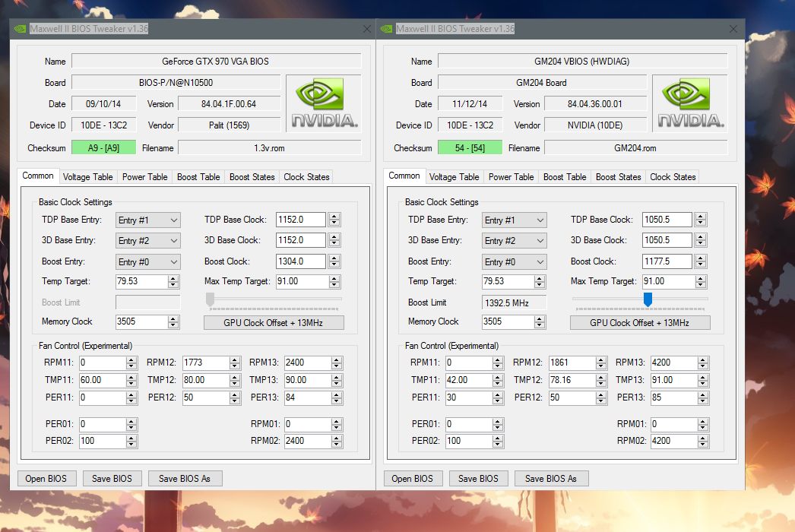Open Boost States tab in left window

(252, 177)
